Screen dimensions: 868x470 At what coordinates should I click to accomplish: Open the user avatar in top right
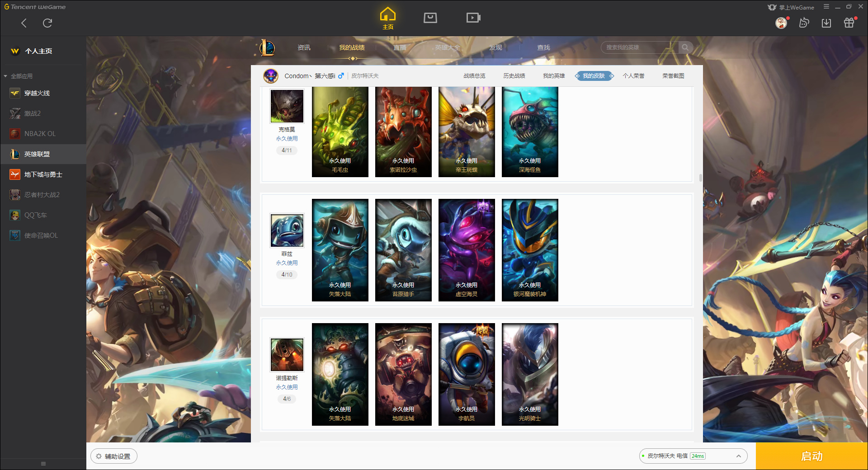(781, 23)
